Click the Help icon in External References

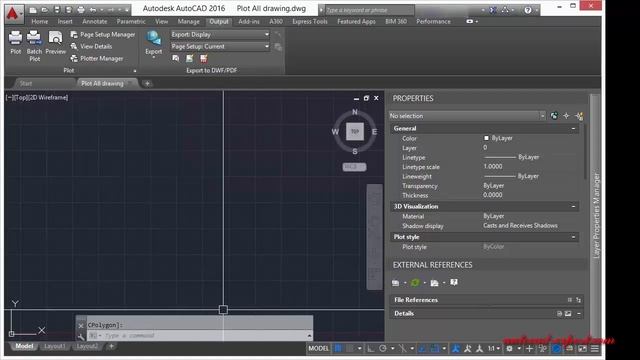[454, 282]
